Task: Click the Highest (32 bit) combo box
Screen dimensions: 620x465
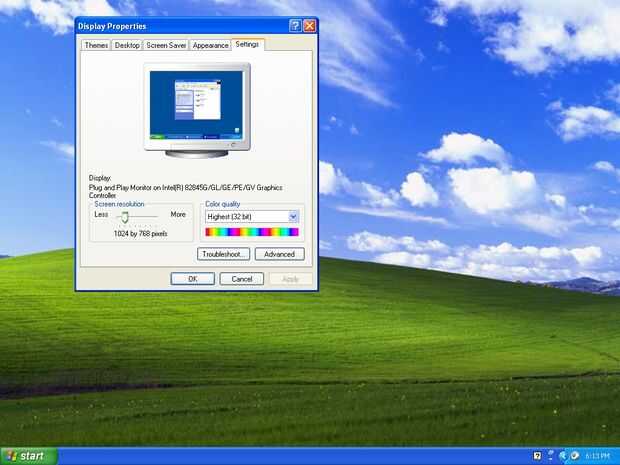Action: point(252,217)
